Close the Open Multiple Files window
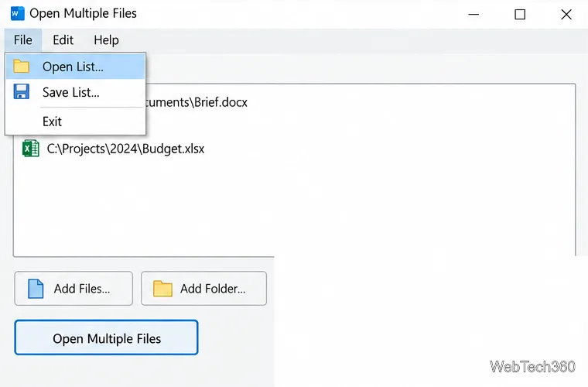Image resolution: width=588 pixels, height=387 pixels. coord(566,15)
